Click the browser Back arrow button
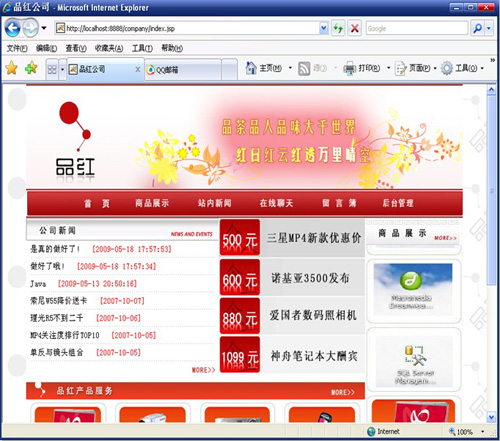500x441 pixels. pos(13,28)
